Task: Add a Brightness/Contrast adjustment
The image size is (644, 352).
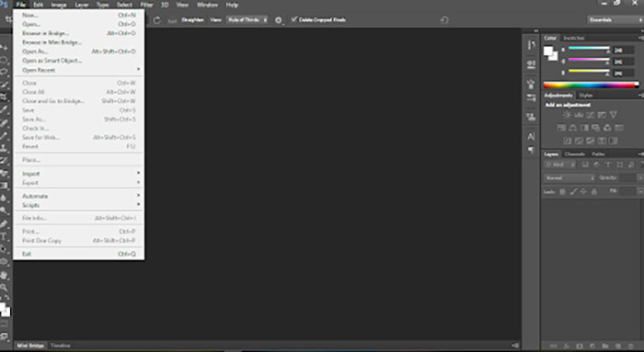Action: tap(567, 115)
